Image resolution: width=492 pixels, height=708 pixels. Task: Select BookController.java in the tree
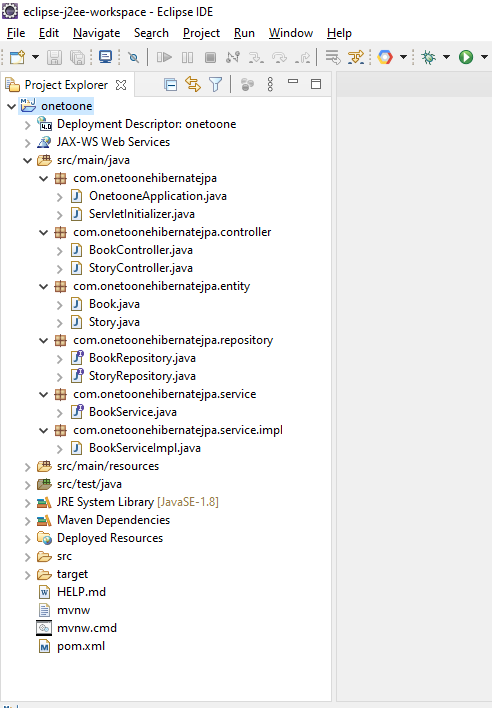tap(141, 250)
